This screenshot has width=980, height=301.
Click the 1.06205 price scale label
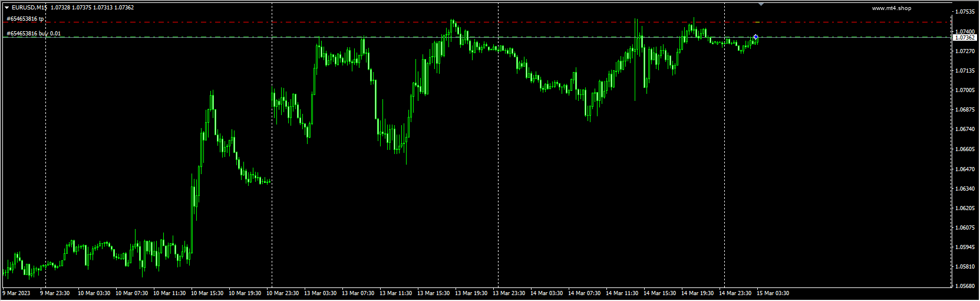point(964,208)
